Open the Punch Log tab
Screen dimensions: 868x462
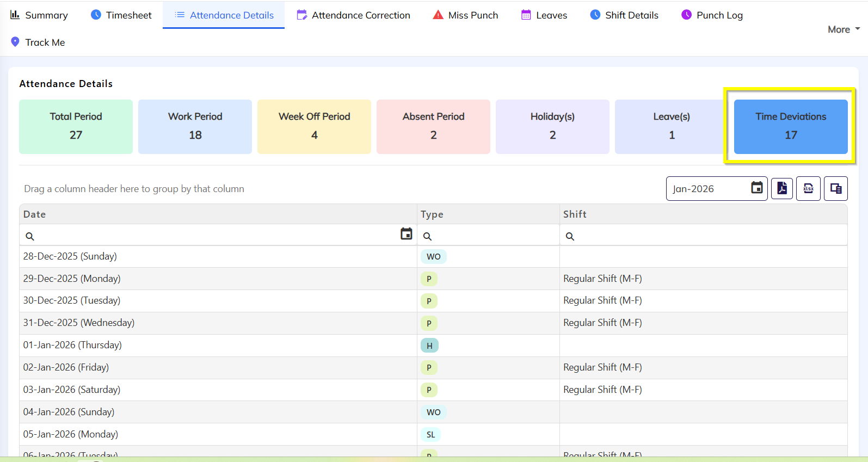point(712,15)
